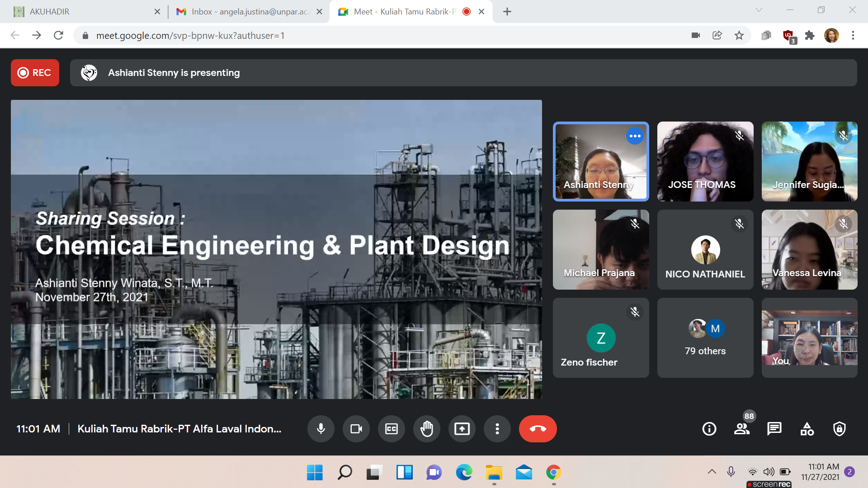Switch to the AKUHADIR browser tab

[81, 12]
